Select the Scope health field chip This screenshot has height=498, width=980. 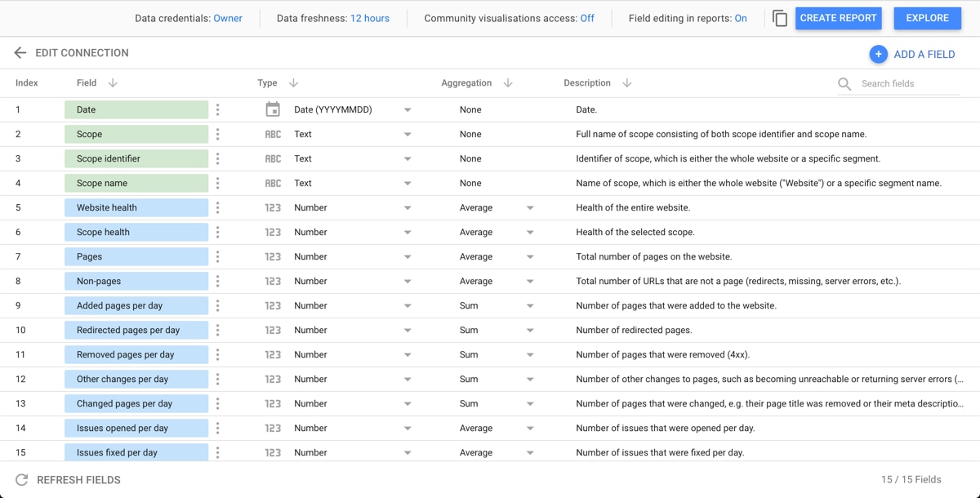[x=136, y=232]
